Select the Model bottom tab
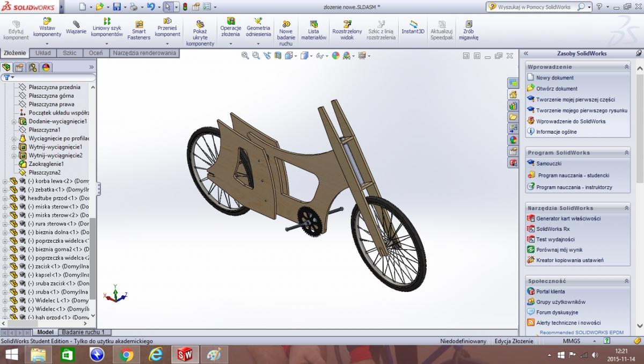This screenshot has width=644, height=364. (x=45, y=332)
